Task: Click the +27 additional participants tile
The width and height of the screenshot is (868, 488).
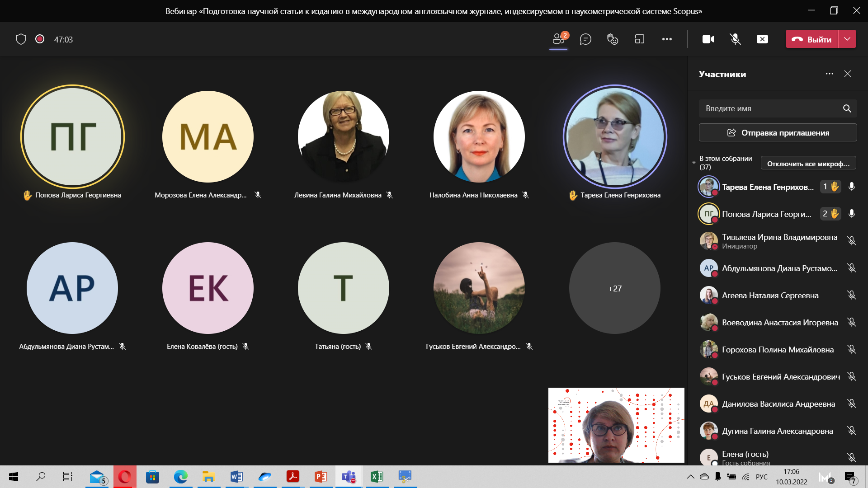Action: [x=614, y=288]
